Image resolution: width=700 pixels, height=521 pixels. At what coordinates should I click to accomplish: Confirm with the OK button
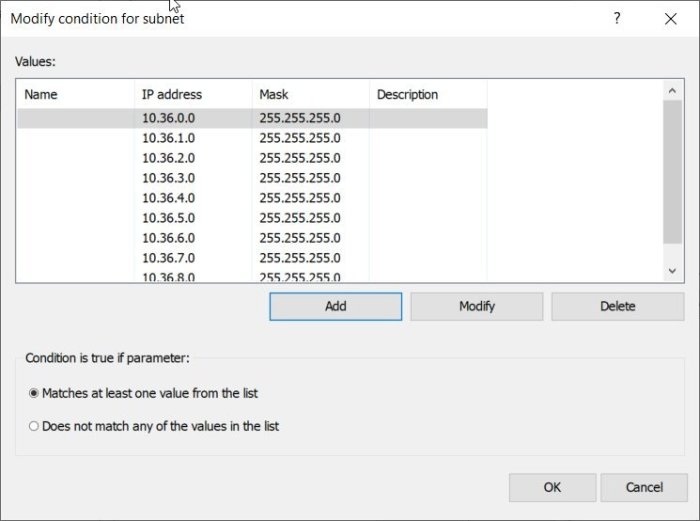552,487
